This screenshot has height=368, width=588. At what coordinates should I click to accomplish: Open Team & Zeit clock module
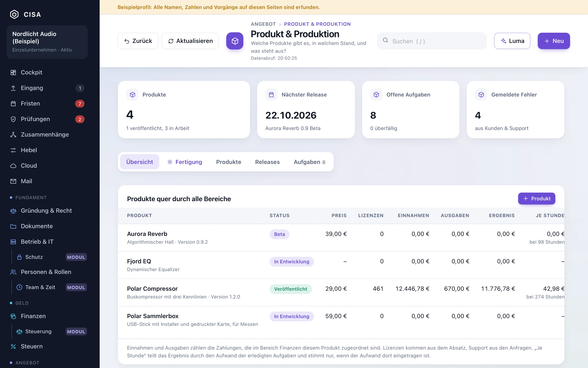coord(51,287)
